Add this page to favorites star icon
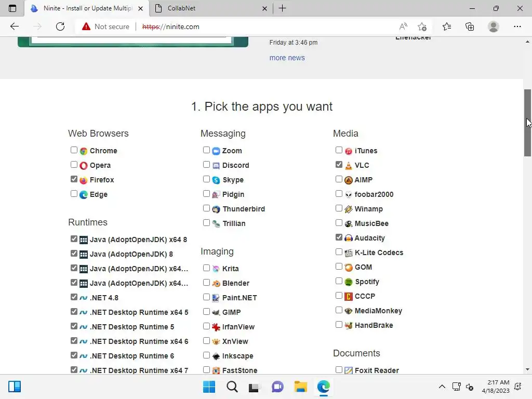This screenshot has height=399, width=532. [422, 26]
